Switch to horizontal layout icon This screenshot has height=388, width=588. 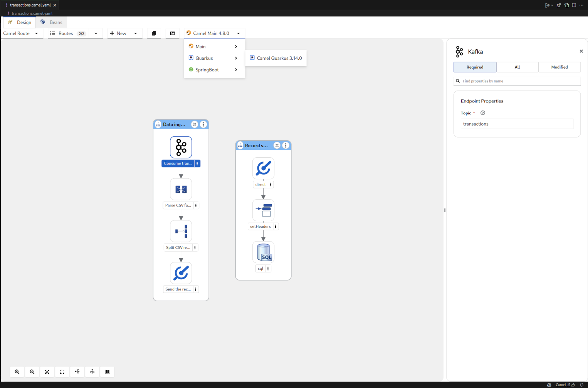[x=77, y=372]
